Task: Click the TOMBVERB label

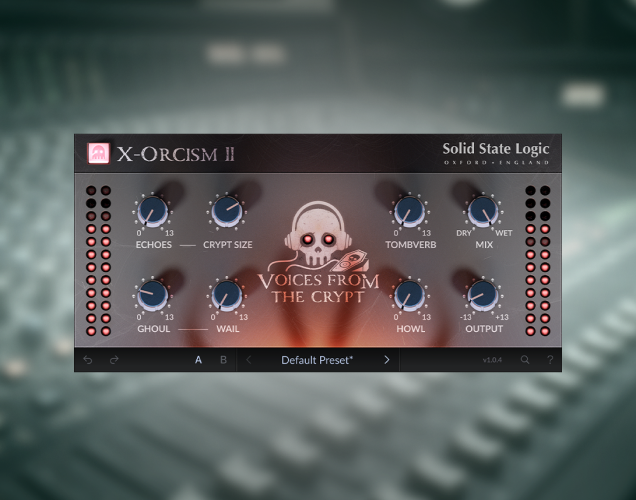Action: [410, 245]
